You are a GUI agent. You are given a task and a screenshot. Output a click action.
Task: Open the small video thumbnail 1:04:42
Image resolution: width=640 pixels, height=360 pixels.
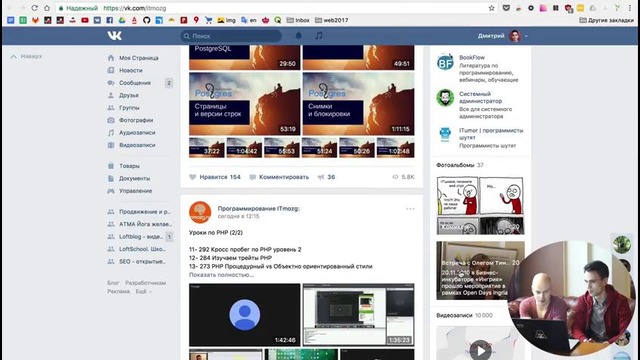click(244, 147)
